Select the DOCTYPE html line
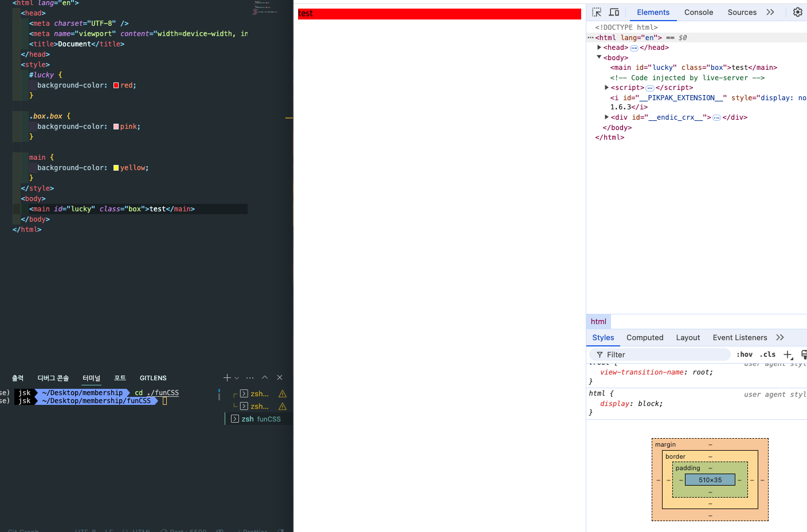807x532 pixels. 626,27
